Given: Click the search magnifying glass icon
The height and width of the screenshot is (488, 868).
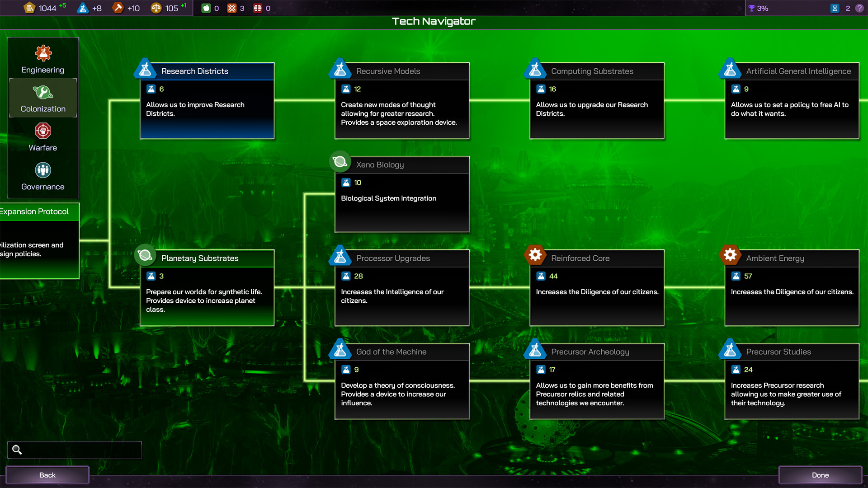Looking at the screenshot, I should tap(17, 450).
